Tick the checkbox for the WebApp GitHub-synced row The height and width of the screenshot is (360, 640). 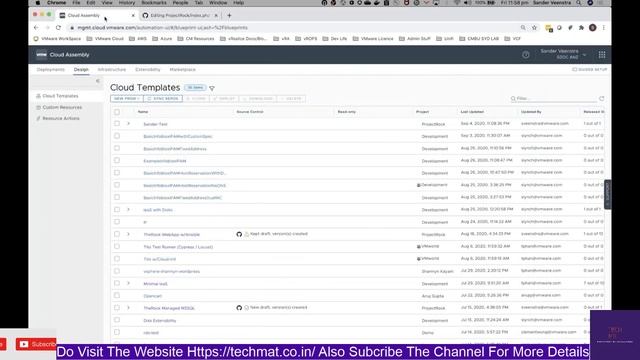[x=117, y=234]
